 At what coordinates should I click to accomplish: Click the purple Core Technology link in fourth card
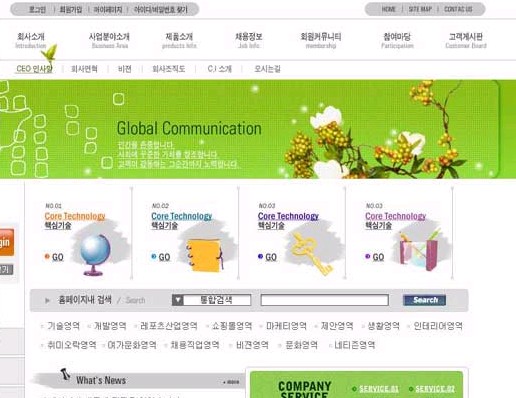click(396, 216)
